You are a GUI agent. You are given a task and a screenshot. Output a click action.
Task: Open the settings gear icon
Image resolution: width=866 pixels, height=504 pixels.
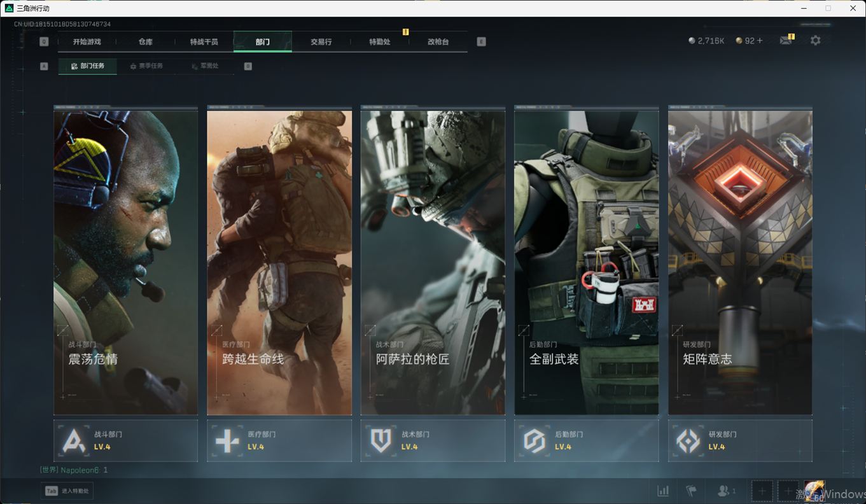pos(815,40)
